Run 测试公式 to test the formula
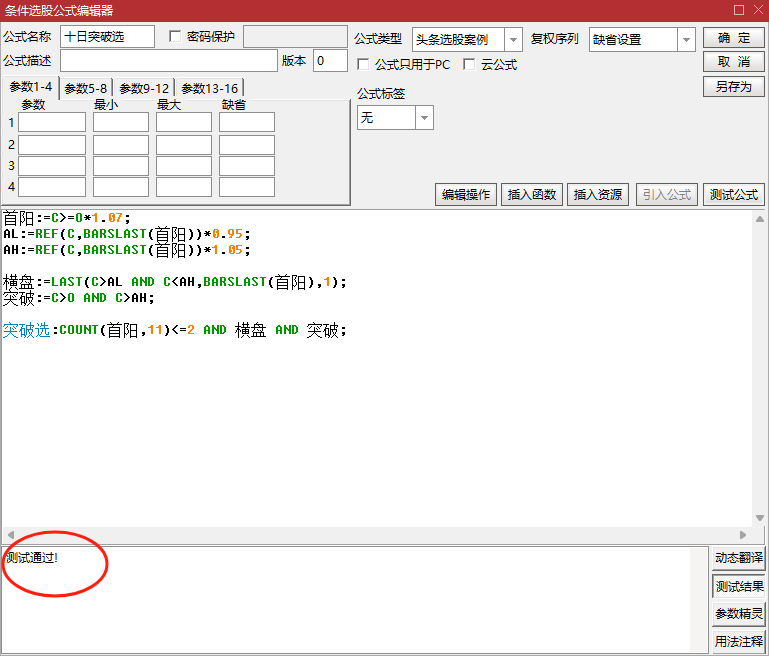The width and height of the screenshot is (769, 656). pos(734,195)
